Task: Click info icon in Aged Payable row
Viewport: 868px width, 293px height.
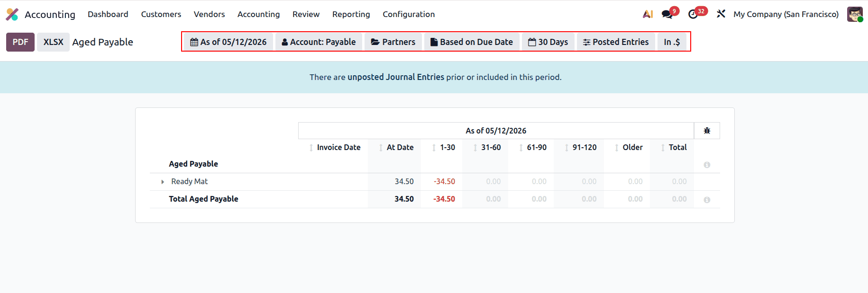Action: click(x=707, y=165)
